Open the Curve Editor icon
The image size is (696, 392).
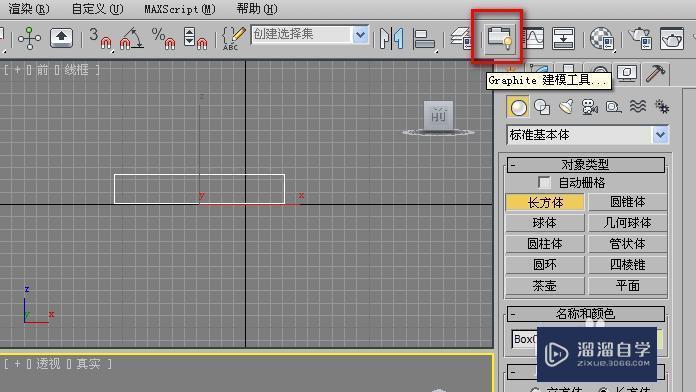(533, 38)
